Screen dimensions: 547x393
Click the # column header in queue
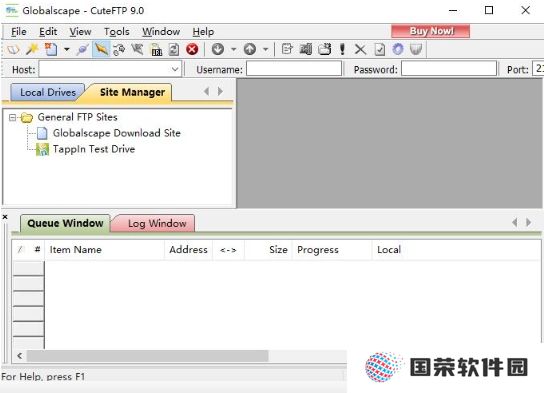(37, 250)
